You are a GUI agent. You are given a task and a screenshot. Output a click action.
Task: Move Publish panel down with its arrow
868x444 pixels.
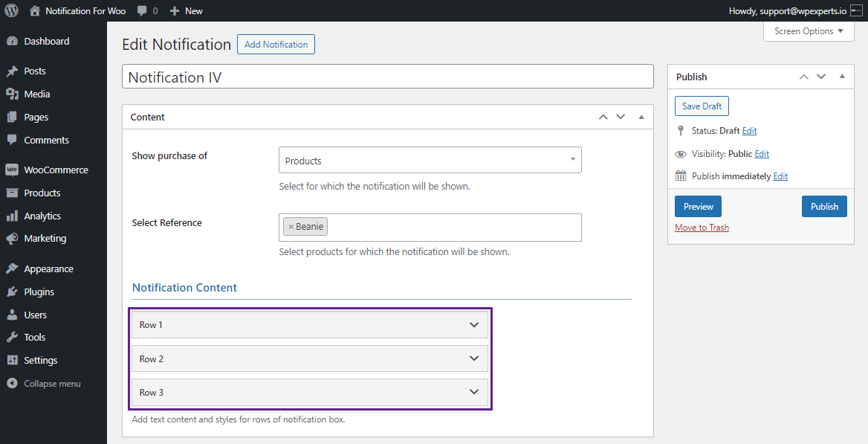tap(821, 77)
